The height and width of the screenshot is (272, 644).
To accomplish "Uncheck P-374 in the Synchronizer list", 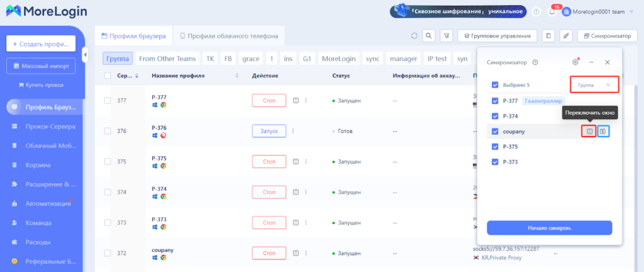I will coord(495,116).
